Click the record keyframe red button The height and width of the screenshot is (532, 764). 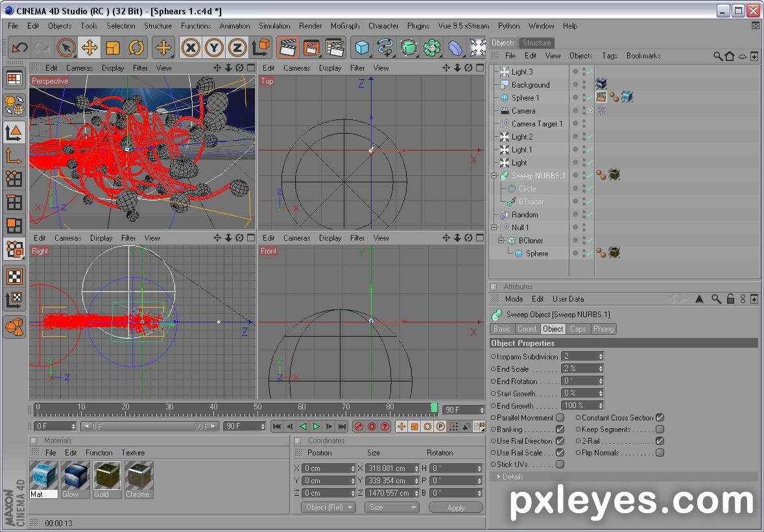click(x=359, y=427)
